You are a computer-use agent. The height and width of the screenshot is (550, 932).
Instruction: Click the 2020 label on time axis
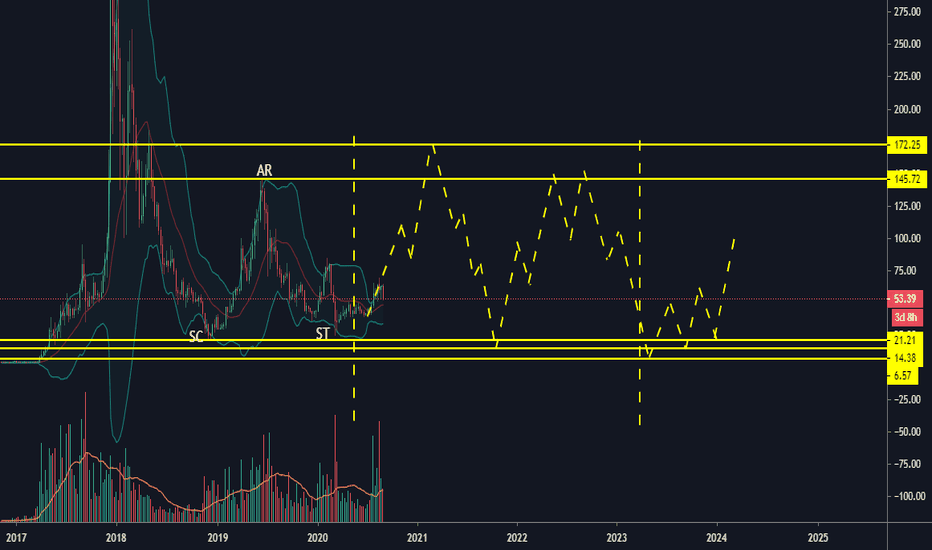318,538
